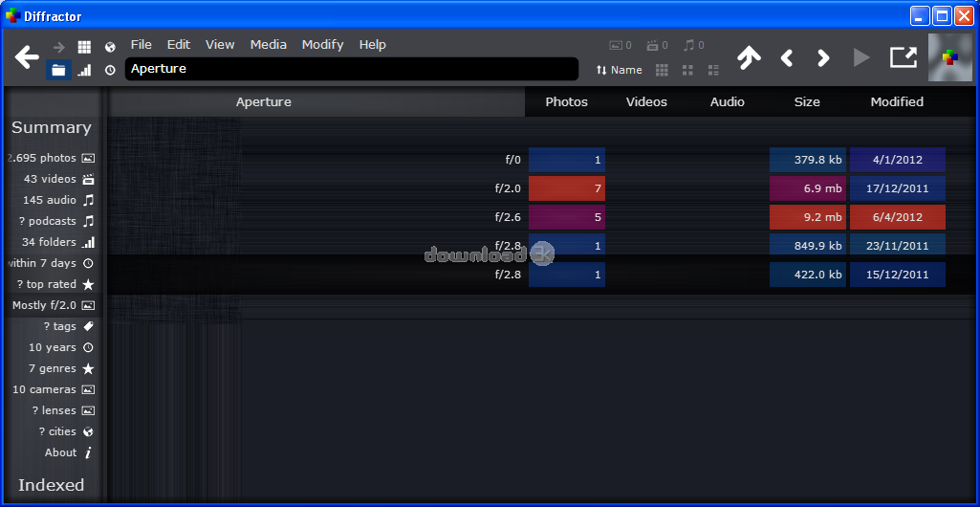980x507 pixels.
Task: Click the clock icon beside search box
Action: [x=110, y=70]
